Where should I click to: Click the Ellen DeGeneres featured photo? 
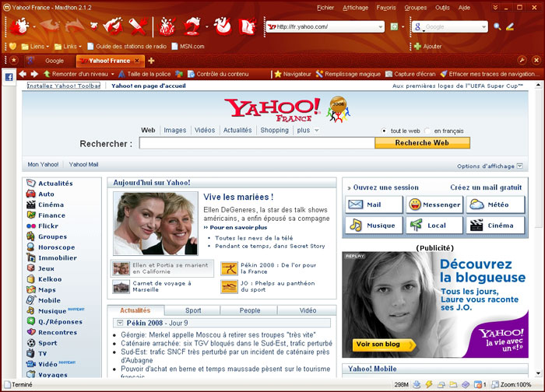coord(156,223)
